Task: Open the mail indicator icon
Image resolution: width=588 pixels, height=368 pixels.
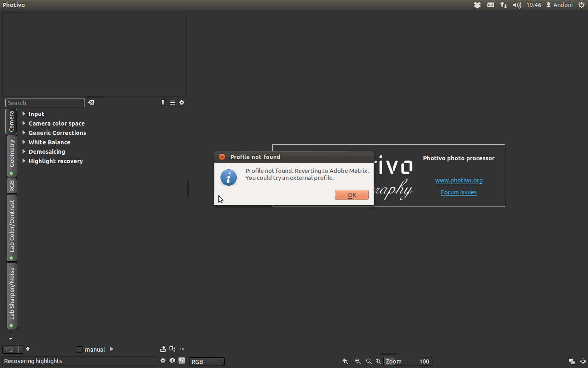Action: coord(490,5)
